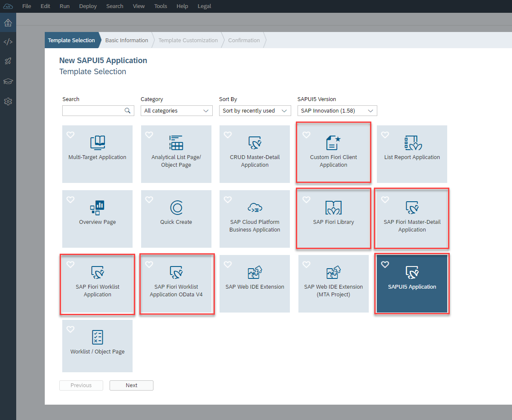
Task: Open the Legal menu
Action: click(204, 6)
